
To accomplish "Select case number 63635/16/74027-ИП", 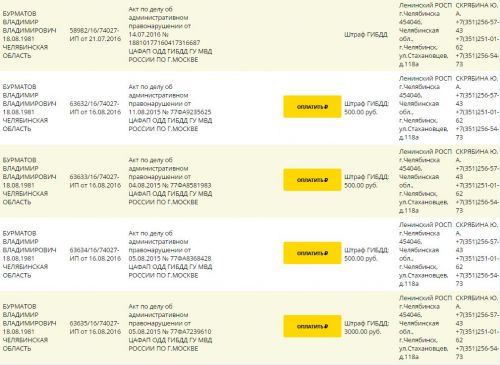I will coord(95,327).
